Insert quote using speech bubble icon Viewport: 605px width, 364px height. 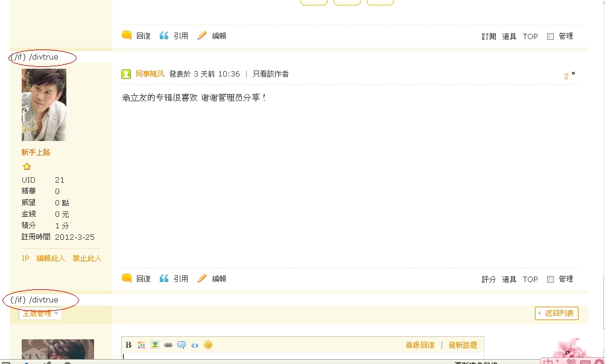coord(182,345)
